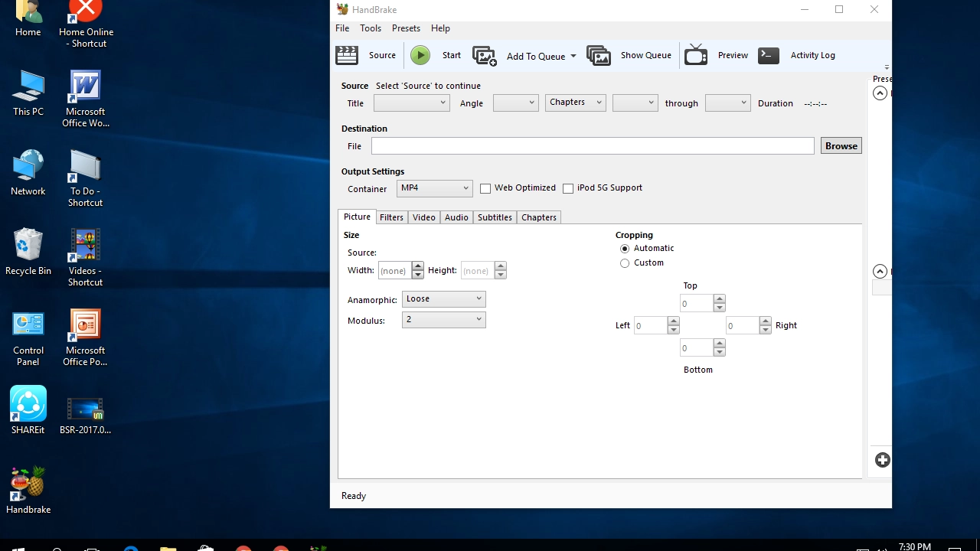Image resolution: width=980 pixels, height=551 pixels.
Task: Select the Custom cropping radio button
Action: 625,263
